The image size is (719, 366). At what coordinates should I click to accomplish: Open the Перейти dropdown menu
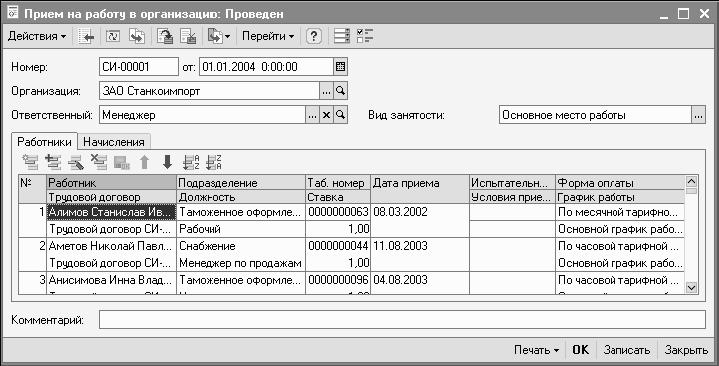pyautogui.click(x=268, y=36)
